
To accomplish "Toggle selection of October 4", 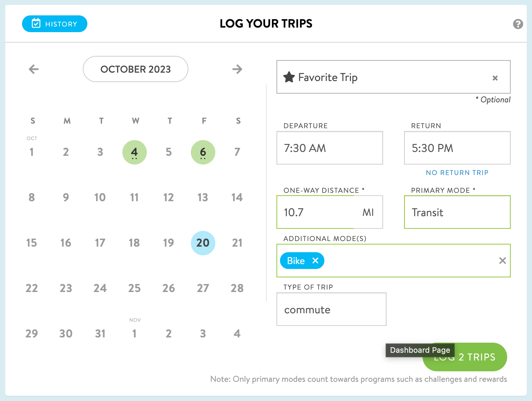I will point(135,152).
